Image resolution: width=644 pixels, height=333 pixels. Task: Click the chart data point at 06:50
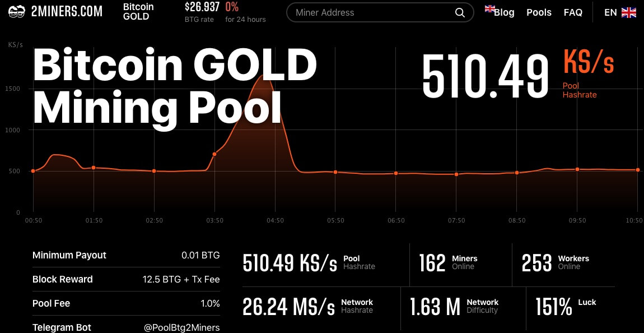396,173
